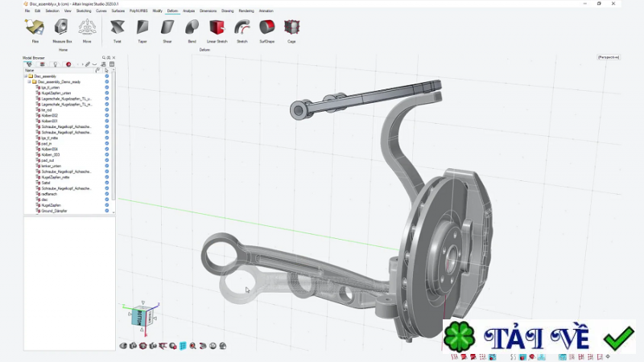Switch to the Curves ribbon tab

pos(101,11)
